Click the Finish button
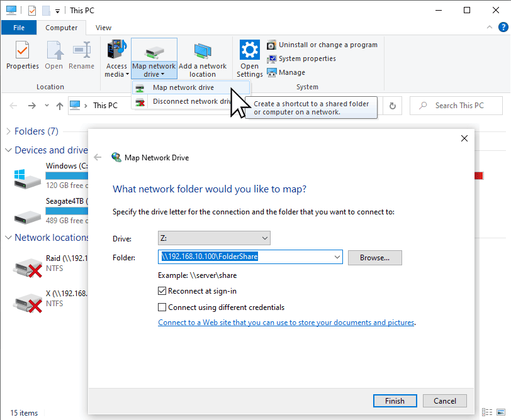 pyautogui.click(x=395, y=401)
